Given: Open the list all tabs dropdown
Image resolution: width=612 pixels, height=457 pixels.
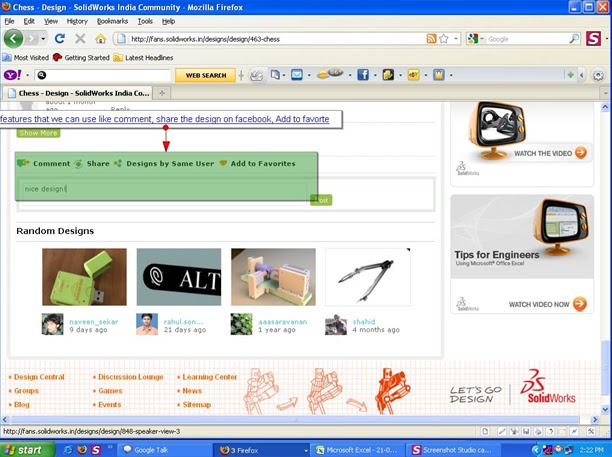Looking at the screenshot, I should click(605, 93).
